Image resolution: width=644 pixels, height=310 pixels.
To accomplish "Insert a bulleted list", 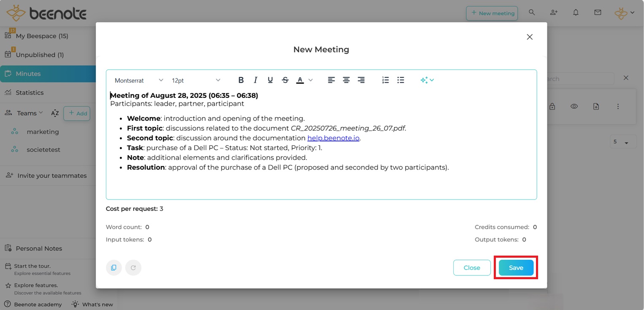I will 400,80.
